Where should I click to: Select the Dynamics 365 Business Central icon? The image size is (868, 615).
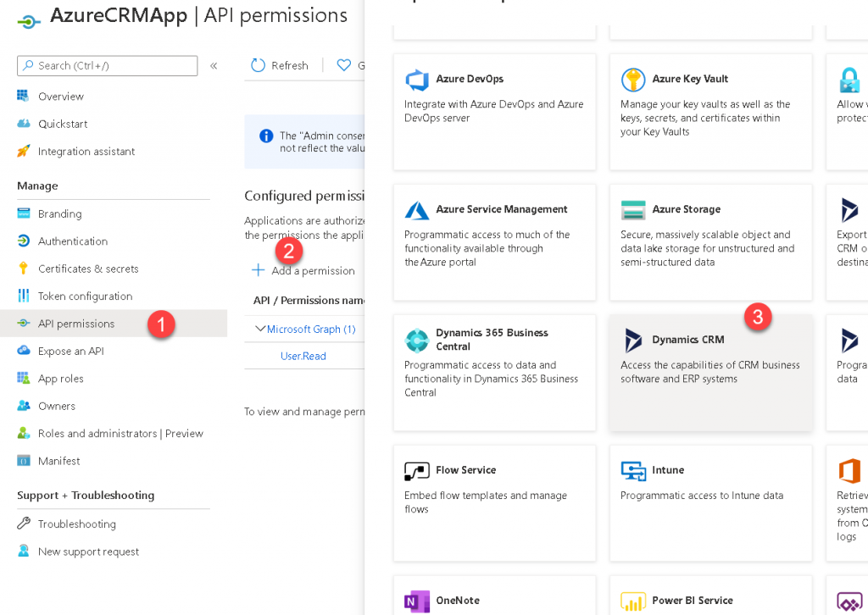pyautogui.click(x=417, y=340)
